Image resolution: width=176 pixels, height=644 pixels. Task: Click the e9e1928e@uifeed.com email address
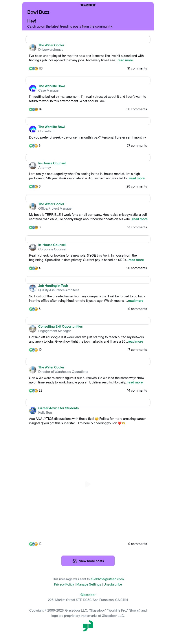click(x=107, y=579)
